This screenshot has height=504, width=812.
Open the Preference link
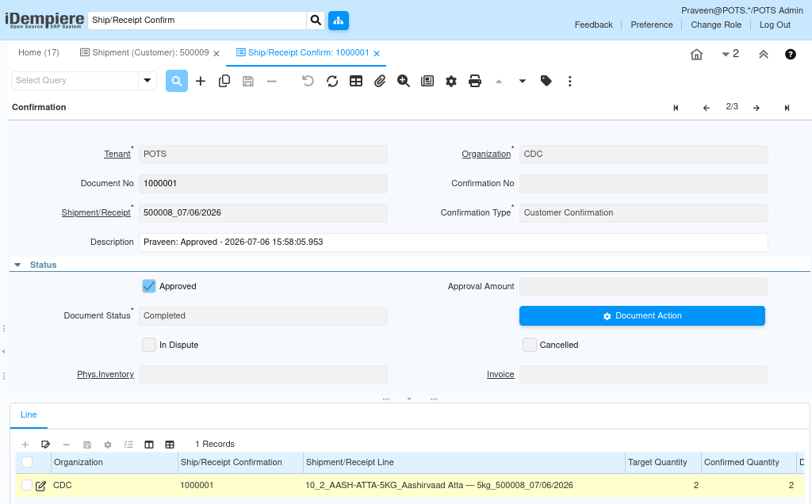click(652, 25)
